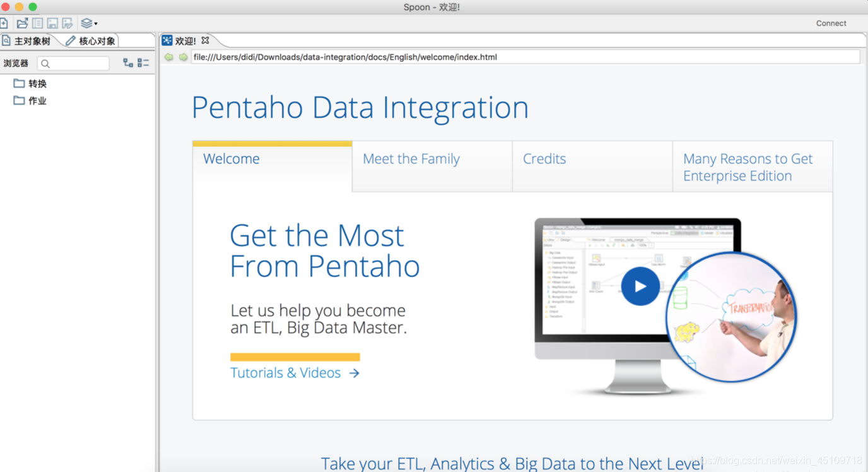Click the Pentaho Data Integration heading
Image resolution: width=868 pixels, height=472 pixels.
[360, 107]
